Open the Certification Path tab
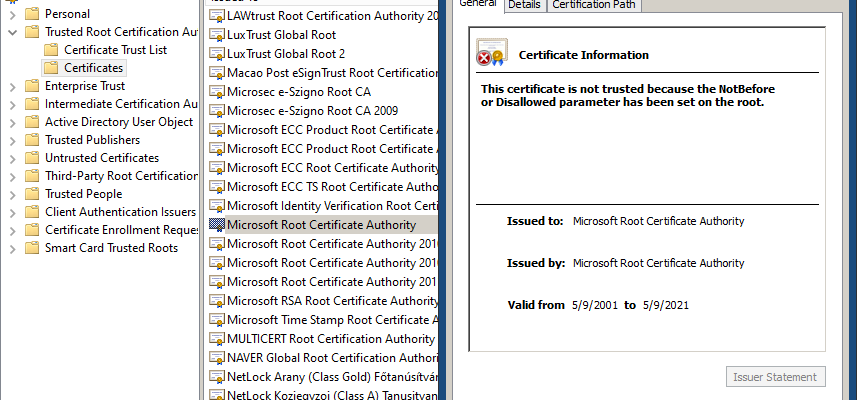Screen dimensions: 858x400 pos(594,5)
